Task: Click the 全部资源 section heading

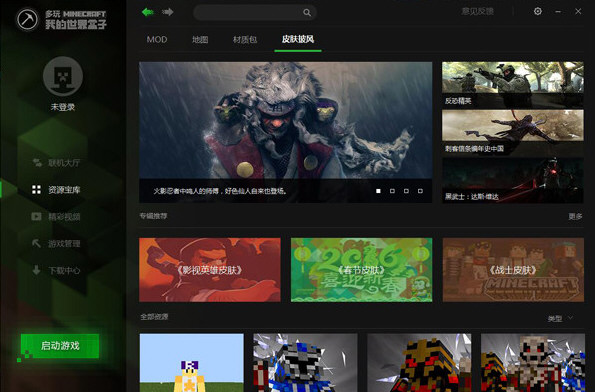Action: pyautogui.click(x=154, y=316)
